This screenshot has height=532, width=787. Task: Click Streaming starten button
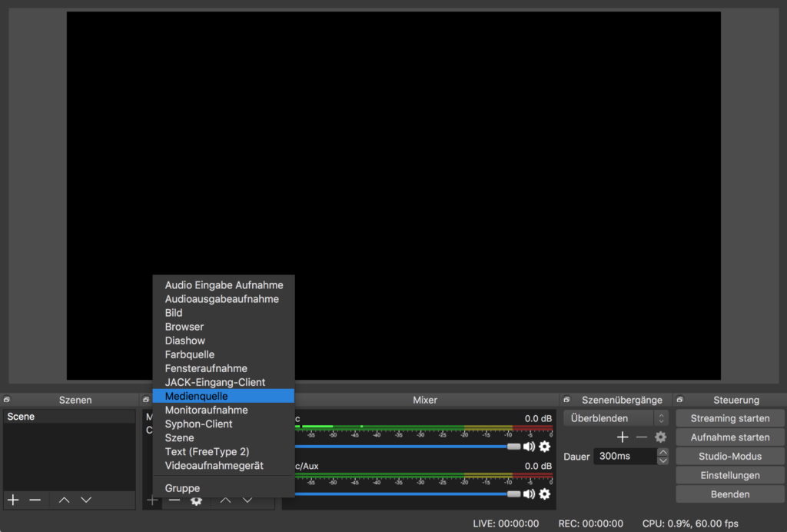pos(730,418)
